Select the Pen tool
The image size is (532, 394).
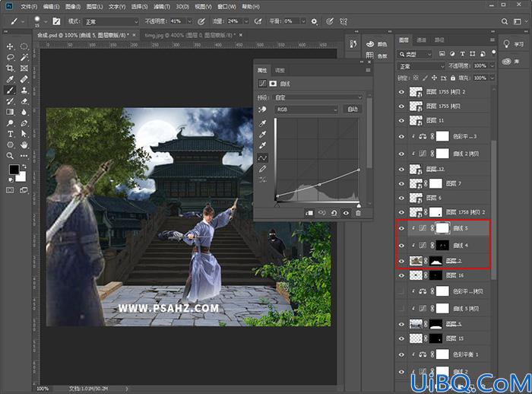(x=24, y=123)
